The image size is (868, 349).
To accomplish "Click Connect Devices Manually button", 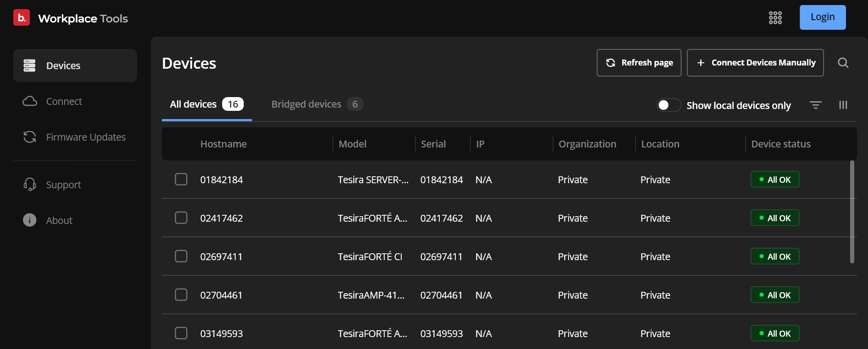I will (x=755, y=63).
